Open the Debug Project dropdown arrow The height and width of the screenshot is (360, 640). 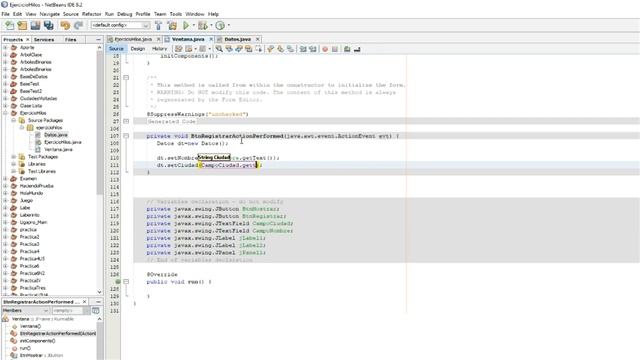[211, 25]
